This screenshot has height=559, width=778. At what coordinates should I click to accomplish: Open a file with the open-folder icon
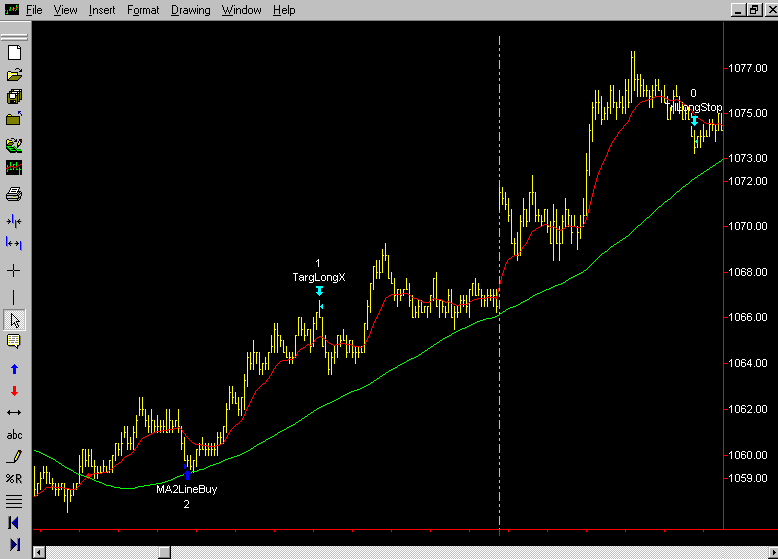point(14,75)
